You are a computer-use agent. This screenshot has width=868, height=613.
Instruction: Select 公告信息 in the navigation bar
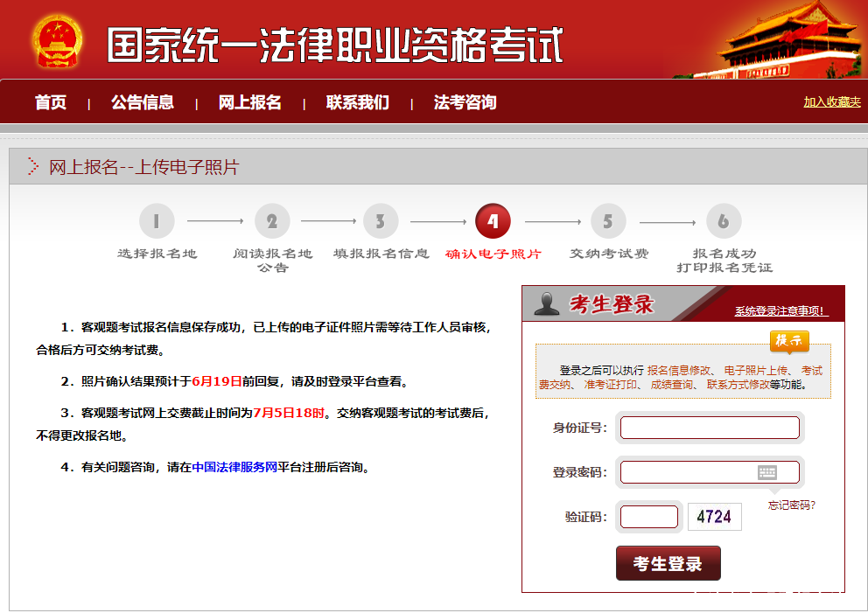coord(142,101)
